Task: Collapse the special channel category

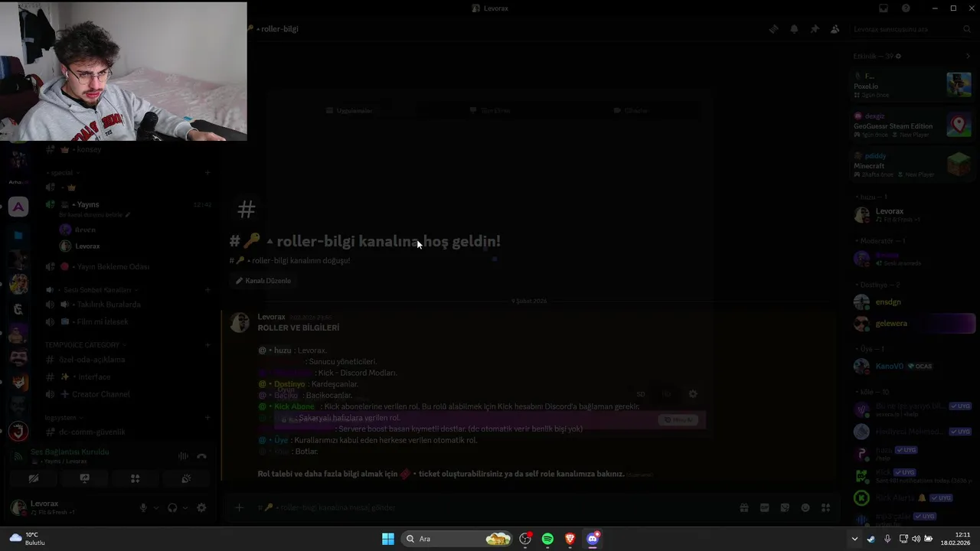Action: coord(61,173)
